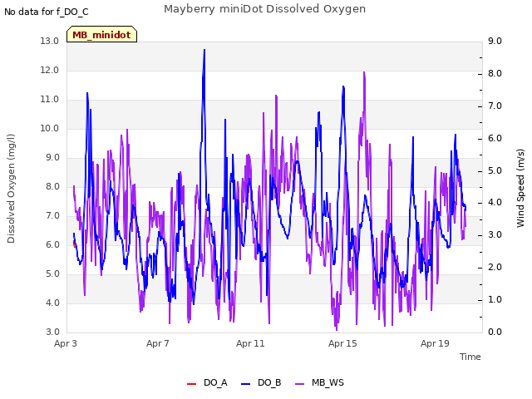Click the 11.0 left axis value
The width and height of the screenshot is (532, 399).
(x=50, y=100)
